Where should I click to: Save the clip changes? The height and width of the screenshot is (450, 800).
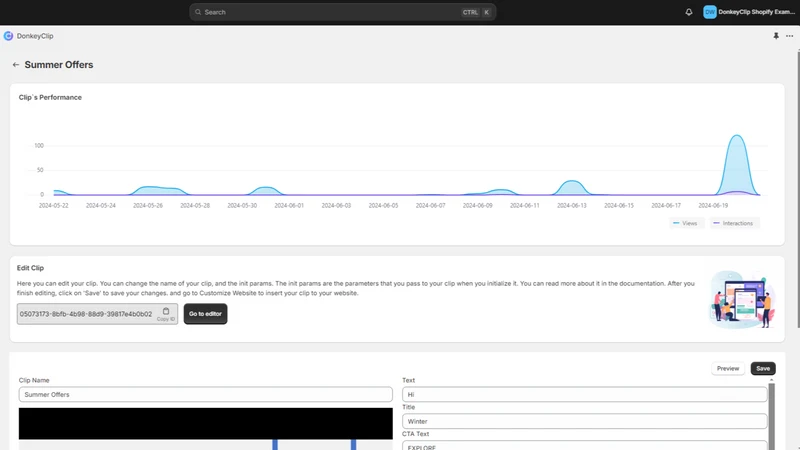pos(763,368)
